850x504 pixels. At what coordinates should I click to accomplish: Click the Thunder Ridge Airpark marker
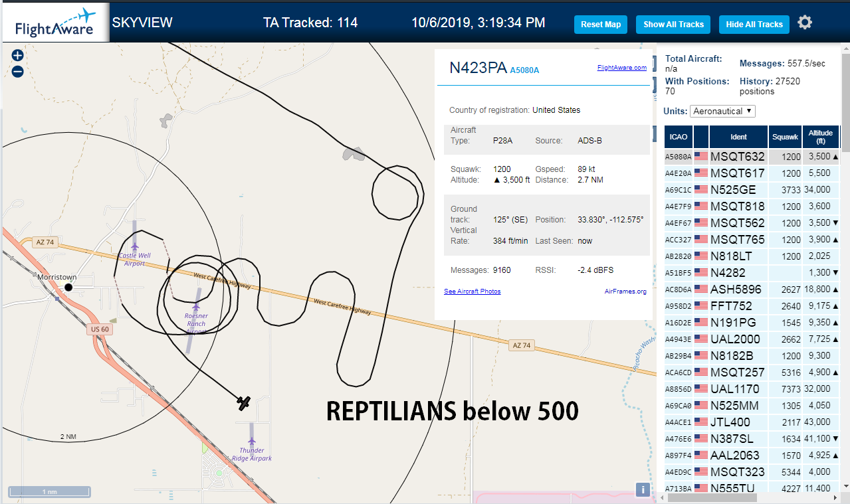coord(252,442)
